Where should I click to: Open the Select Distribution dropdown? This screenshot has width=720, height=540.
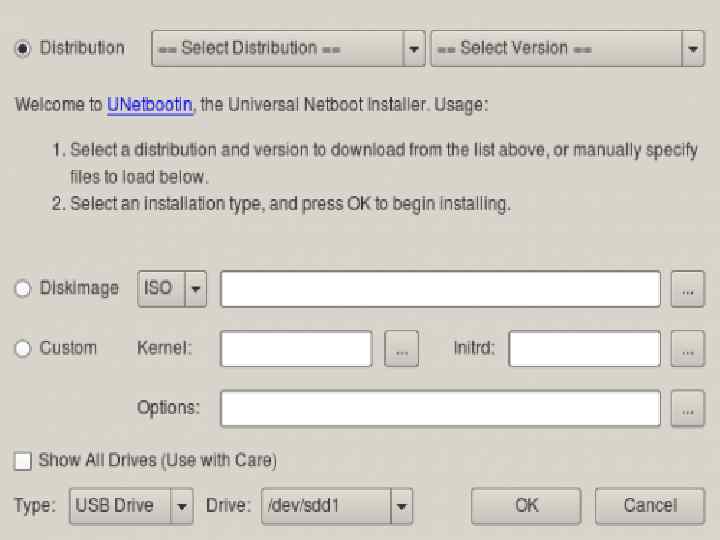[288, 48]
